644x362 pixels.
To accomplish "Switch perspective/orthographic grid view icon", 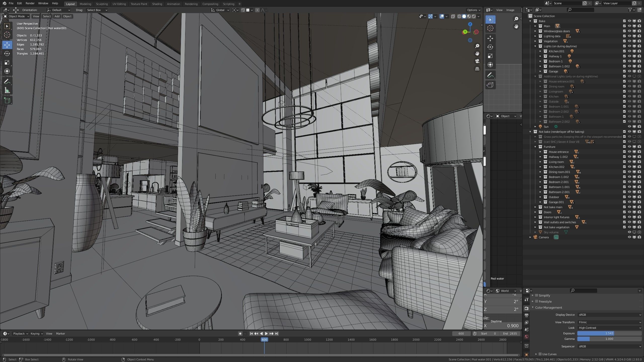I will pyautogui.click(x=477, y=69).
